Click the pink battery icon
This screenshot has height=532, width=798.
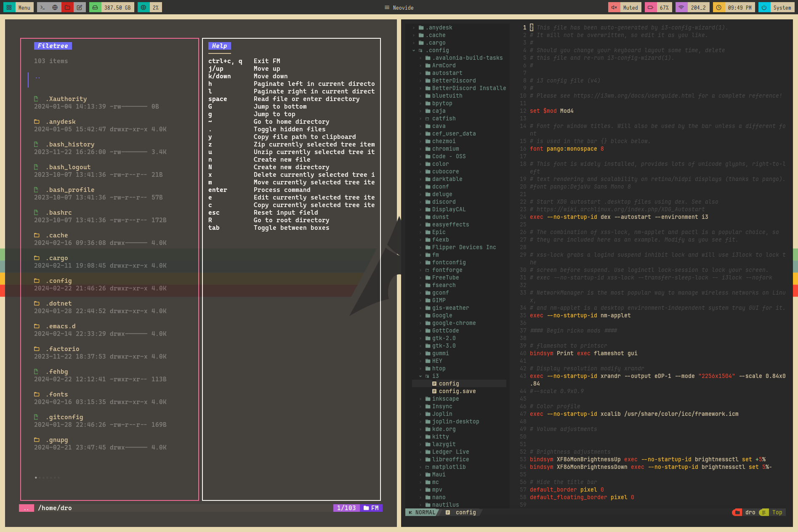click(651, 8)
